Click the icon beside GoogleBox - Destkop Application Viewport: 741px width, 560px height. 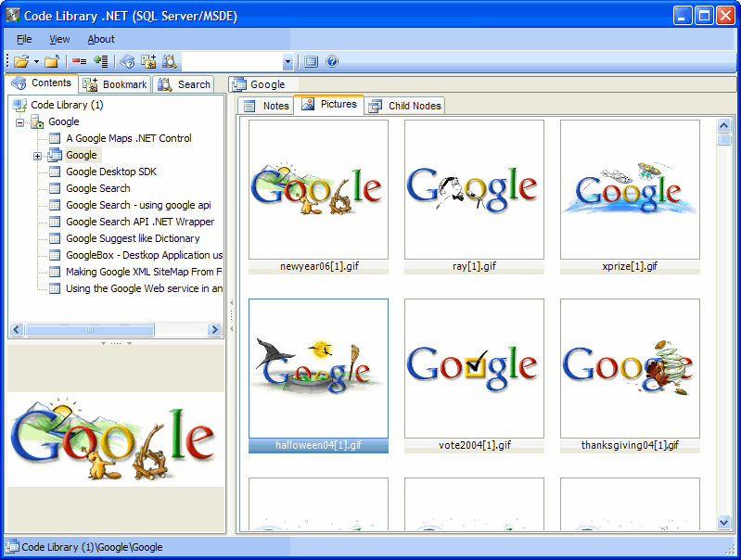(55, 255)
